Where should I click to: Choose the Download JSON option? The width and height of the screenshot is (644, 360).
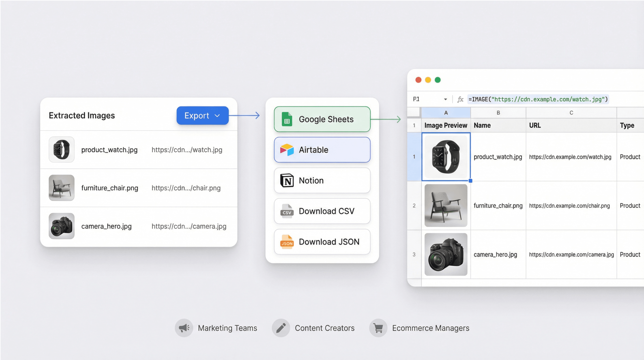point(322,242)
